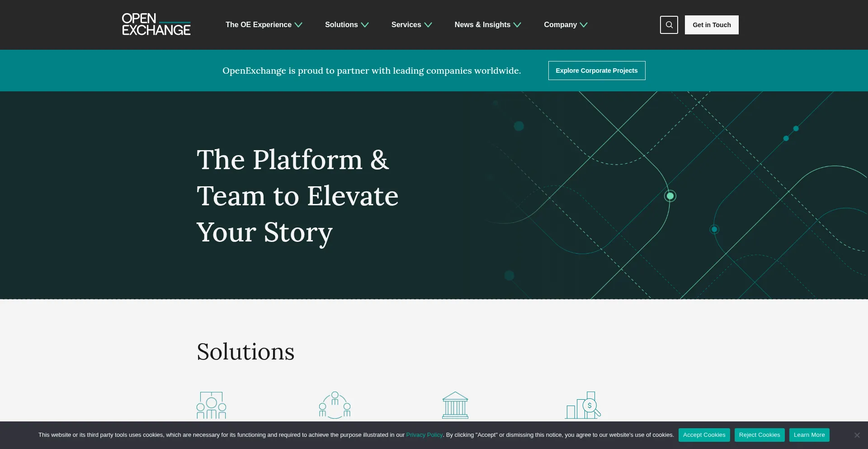Expand the Company menu chevron
The height and width of the screenshot is (449, 868).
click(584, 25)
